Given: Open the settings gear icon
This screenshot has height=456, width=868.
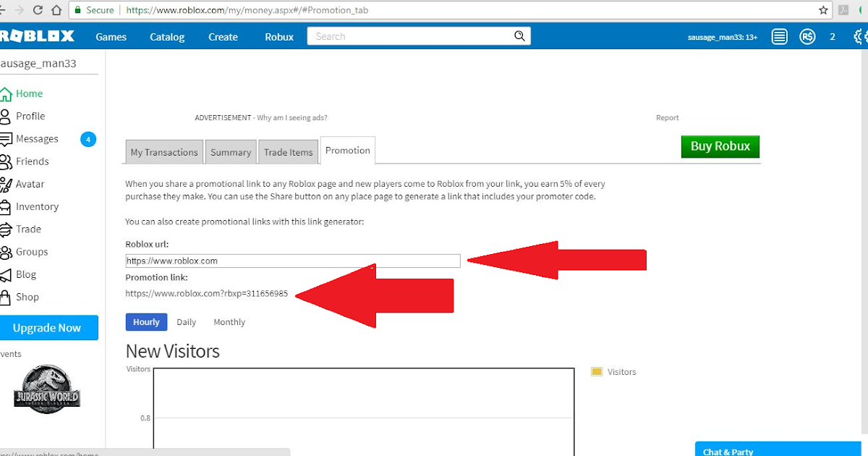Looking at the screenshot, I should pos(861,36).
